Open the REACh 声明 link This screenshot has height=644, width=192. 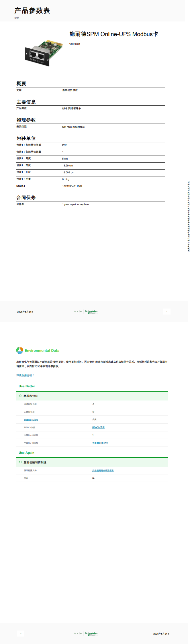pos(98,427)
